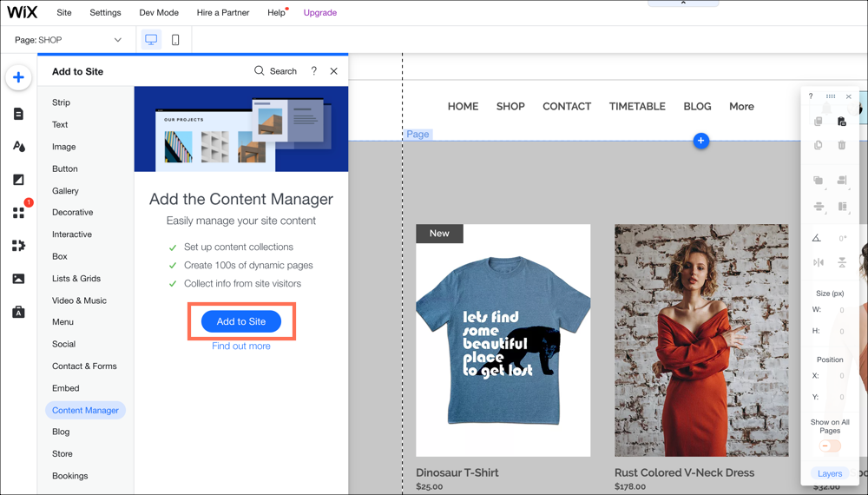Viewport: 868px width, 495px height.
Task: Select Gallery in Add panel list
Action: tap(65, 191)
